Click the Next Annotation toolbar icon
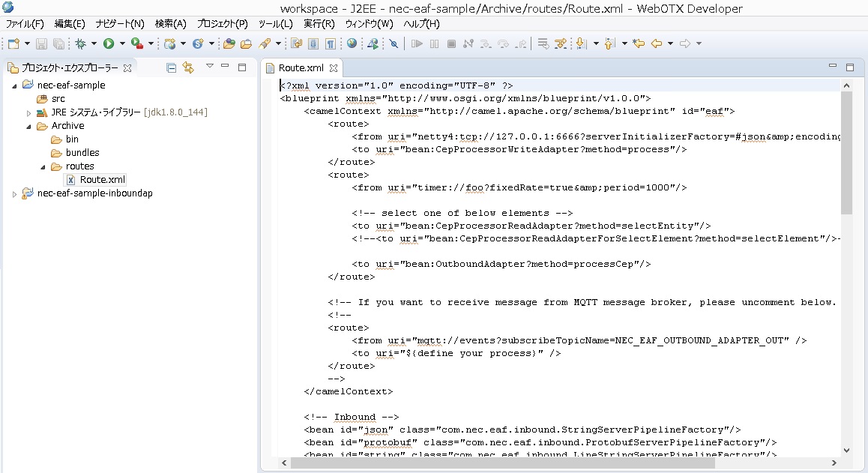 (x=581, y=44)
